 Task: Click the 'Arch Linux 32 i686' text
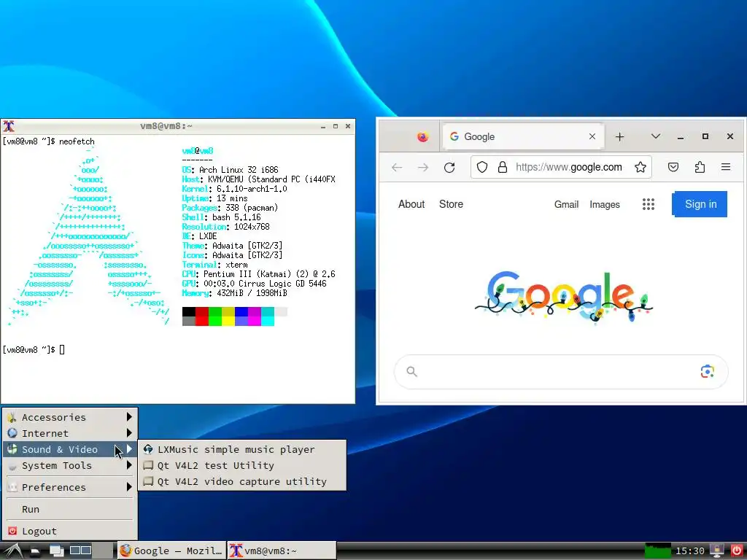(x=239, y=170)
